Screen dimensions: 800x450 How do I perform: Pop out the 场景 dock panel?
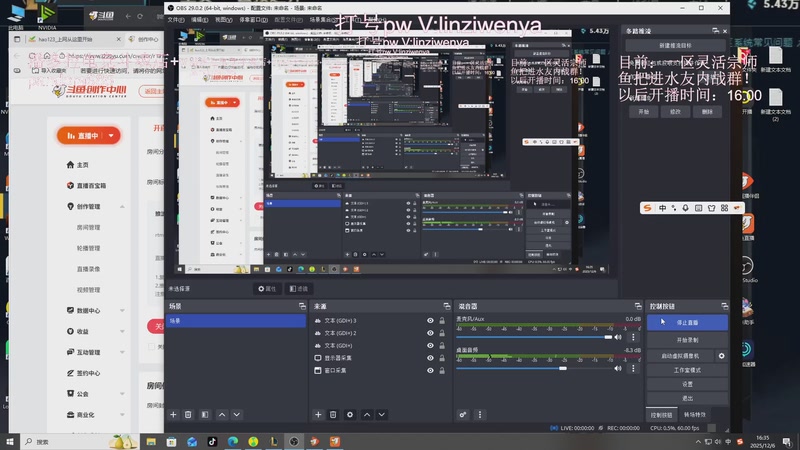coord(302,306)
